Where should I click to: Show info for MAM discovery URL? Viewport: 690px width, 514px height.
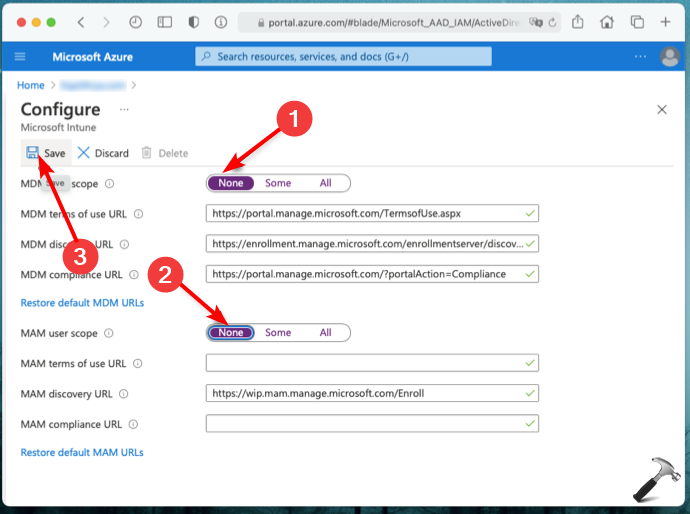(x=124, y=394)
